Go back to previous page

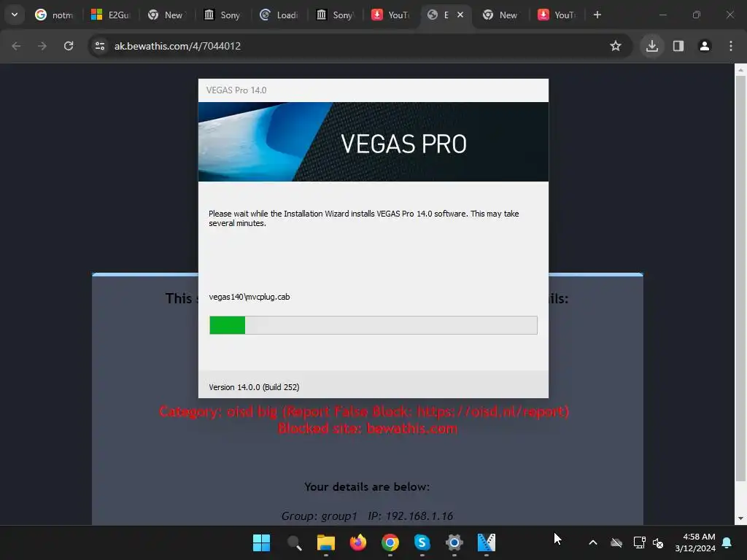[16, 46]
